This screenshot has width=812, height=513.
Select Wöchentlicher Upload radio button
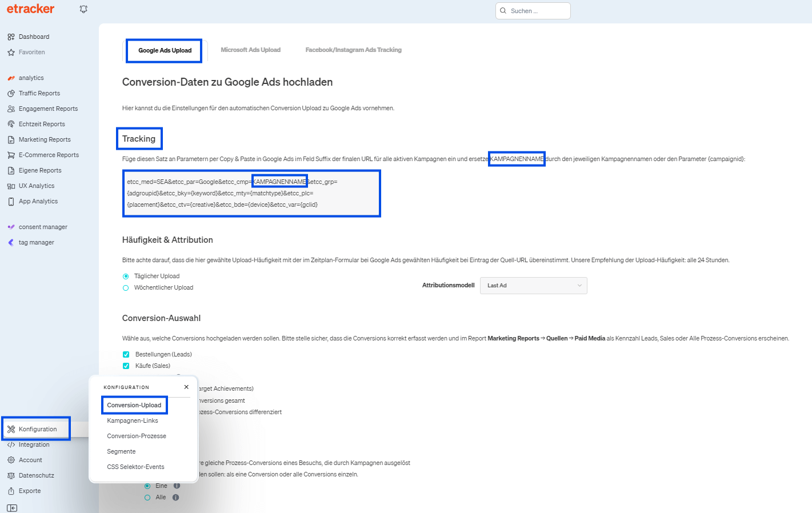126,288
